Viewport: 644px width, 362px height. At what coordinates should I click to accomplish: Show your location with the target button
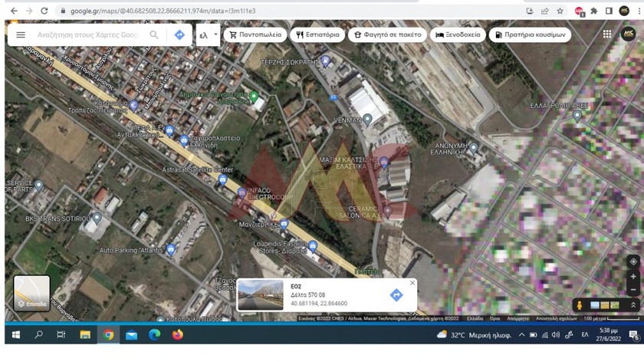pos(633,262)
